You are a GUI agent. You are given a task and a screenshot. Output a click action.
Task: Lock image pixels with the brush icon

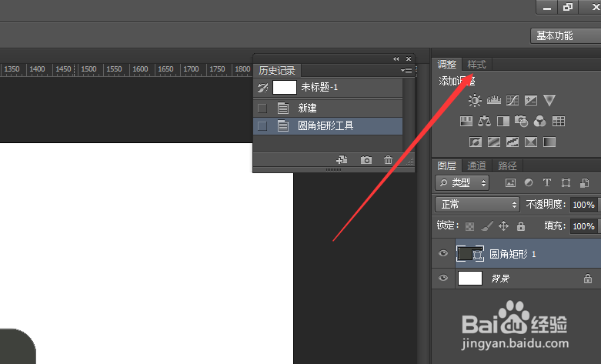coord(487,226)
